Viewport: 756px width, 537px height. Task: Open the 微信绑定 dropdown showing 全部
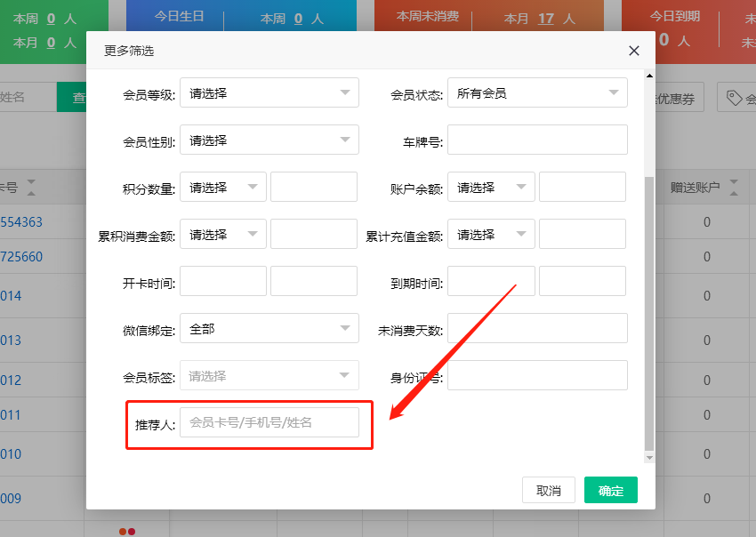269,328
